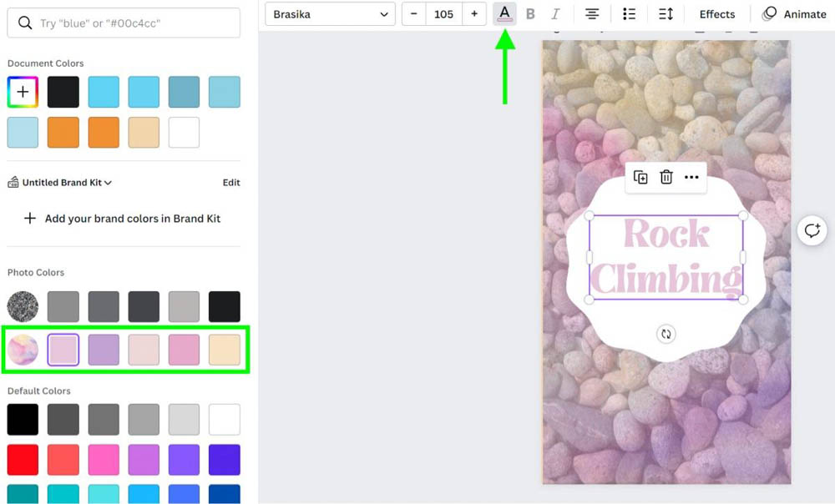Image resolution: width=835 pixels, height=504 pixels.
Task: Apply bulleted list formatting
Action: tap(629, 14)
